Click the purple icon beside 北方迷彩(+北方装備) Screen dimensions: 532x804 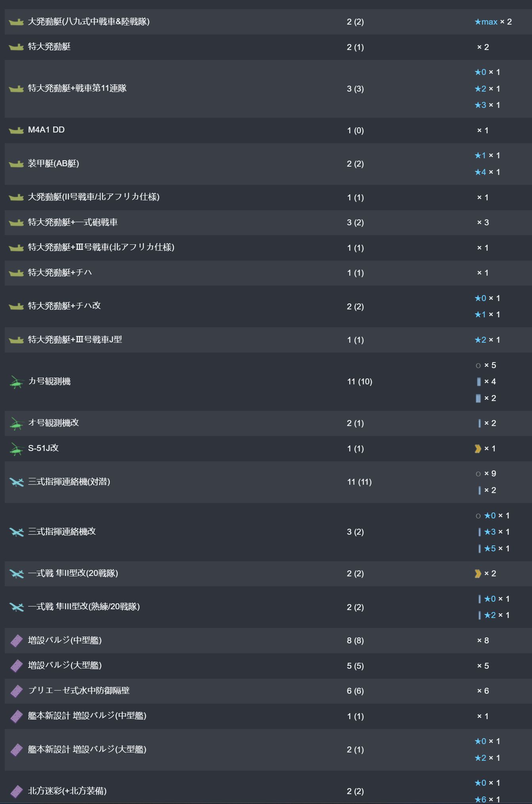coord(16,791)
